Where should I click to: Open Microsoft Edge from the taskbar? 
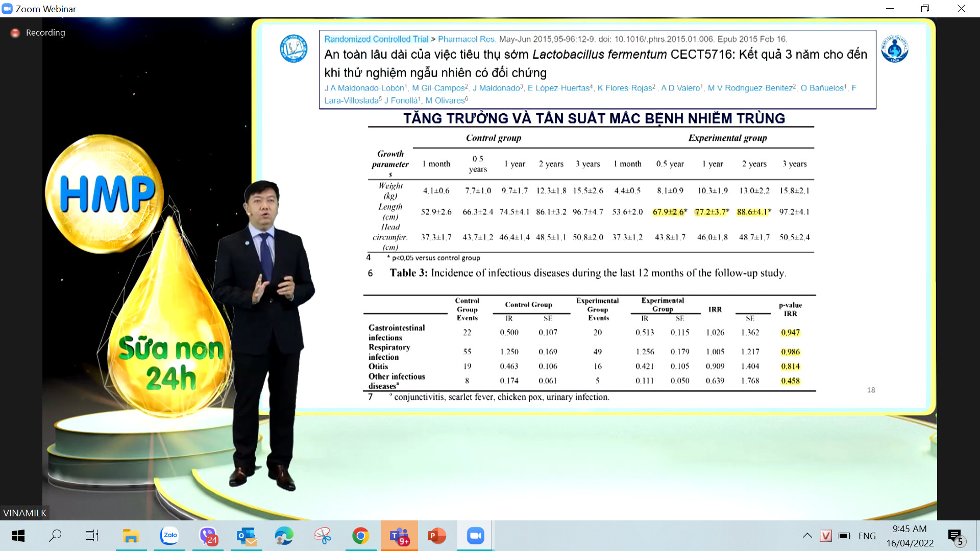(x=284, y=536)
